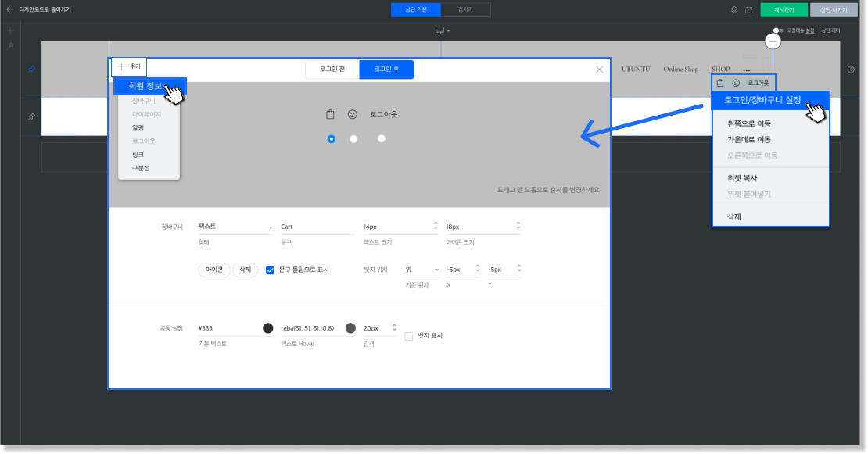
Task: Select the second radio button under smiley icon
Action: [353, 139]
